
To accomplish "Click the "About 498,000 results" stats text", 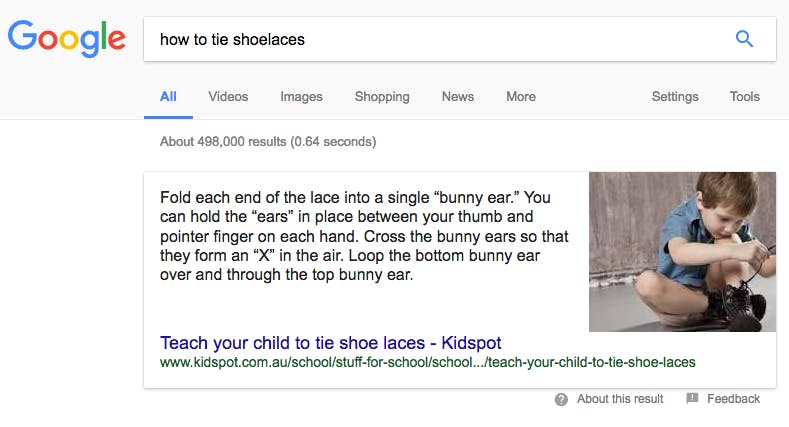I will pos(268,142).
